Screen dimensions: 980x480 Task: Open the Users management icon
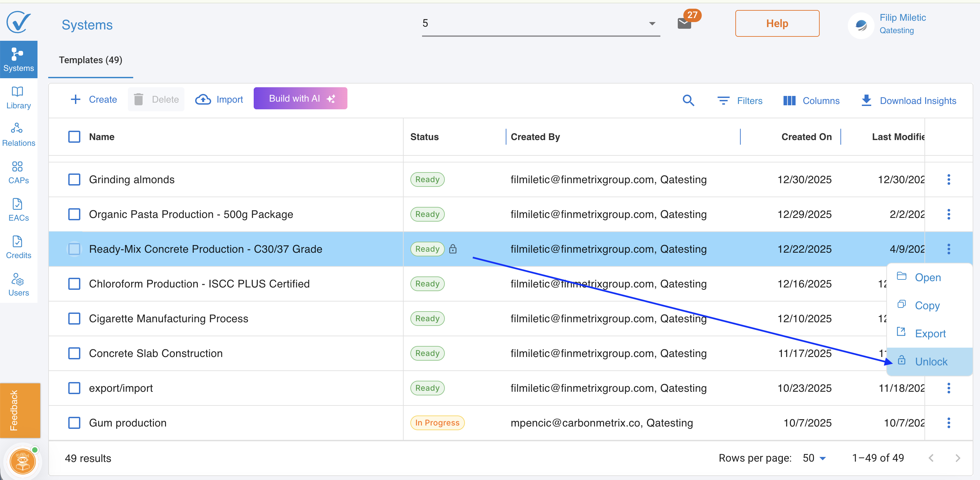[x=18, y=284]
